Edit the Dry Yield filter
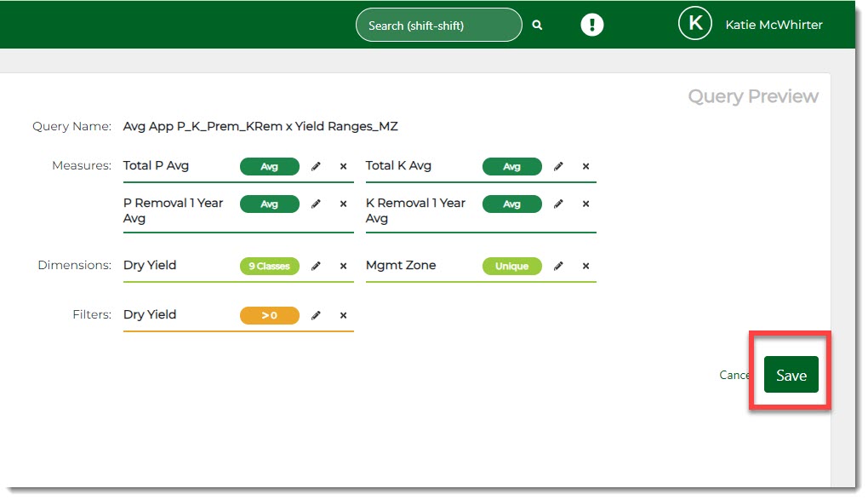The width and height of the screenshot is (868, 500). click(316, 316)
